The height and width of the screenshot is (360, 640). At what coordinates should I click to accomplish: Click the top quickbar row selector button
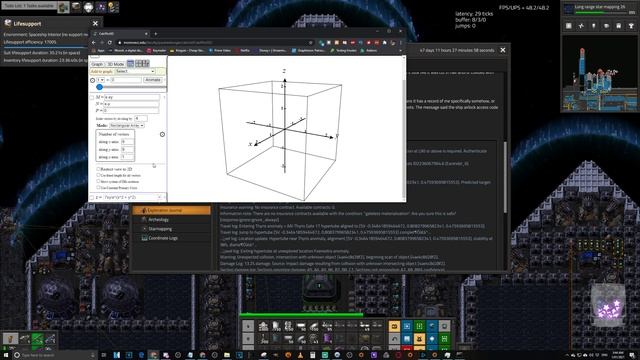pyautogui.click(x=248, y=326)
